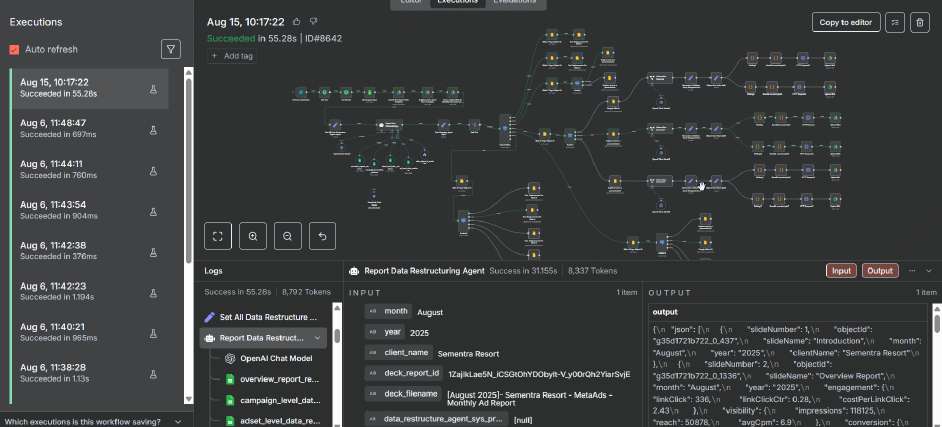Click Add tag below the execution status
Viewport: 942px width, 427px height.
(x=232, y=56)
